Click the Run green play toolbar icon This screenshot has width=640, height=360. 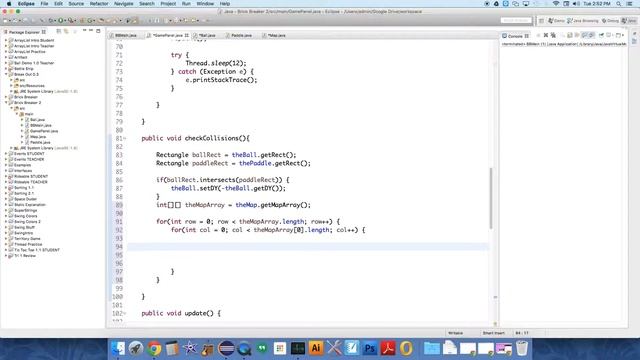point(61,20)
